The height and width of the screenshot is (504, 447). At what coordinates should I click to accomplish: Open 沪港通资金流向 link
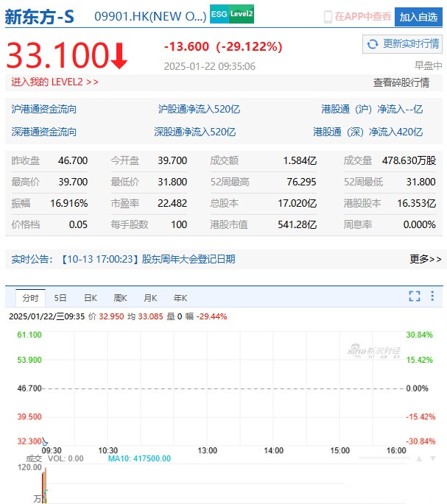click(x=43, y=110)
